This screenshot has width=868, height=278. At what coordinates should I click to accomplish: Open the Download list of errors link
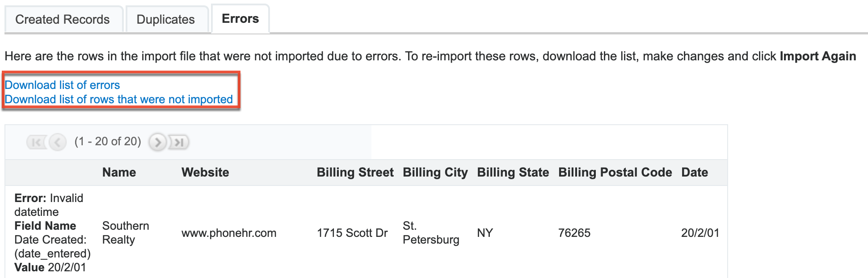[x=62, y=85]
